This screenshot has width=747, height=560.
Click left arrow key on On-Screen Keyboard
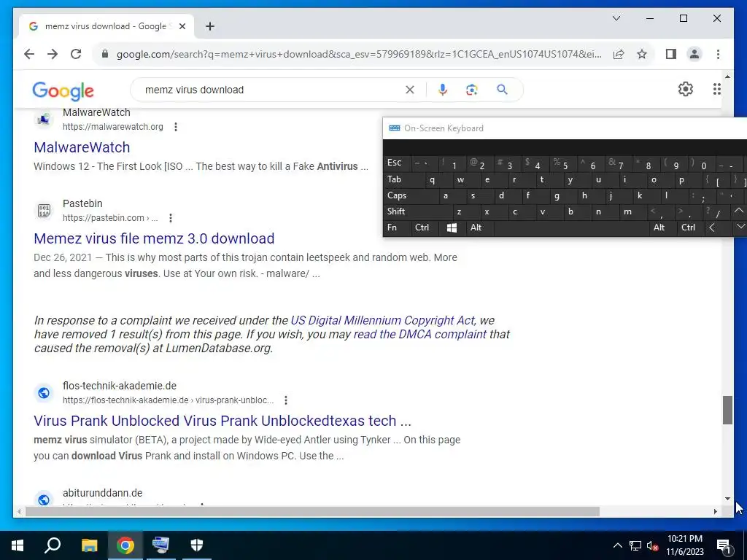click(717, 227)
